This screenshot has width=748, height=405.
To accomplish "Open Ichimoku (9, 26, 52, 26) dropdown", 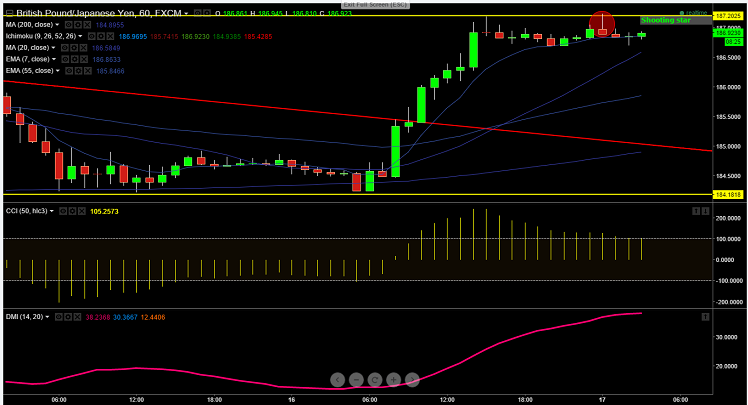I will tap(80, 36).
